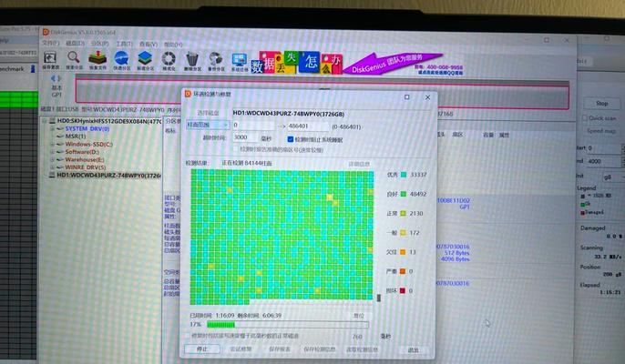This screenshot has height=364, width=625.
Task: Select HD1:WDCWD43PURZ disk in tree
Action: click(108, 176)
